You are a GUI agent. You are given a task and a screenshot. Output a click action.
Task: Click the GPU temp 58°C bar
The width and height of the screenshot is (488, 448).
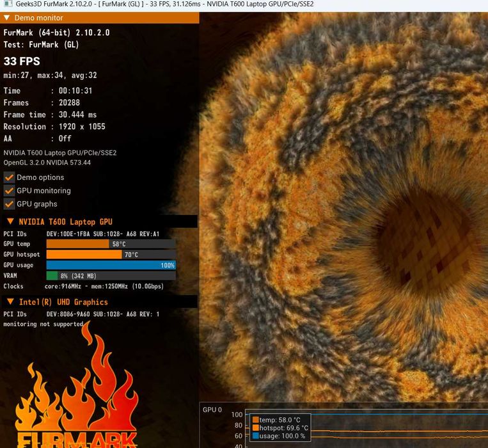pos(111,244)
